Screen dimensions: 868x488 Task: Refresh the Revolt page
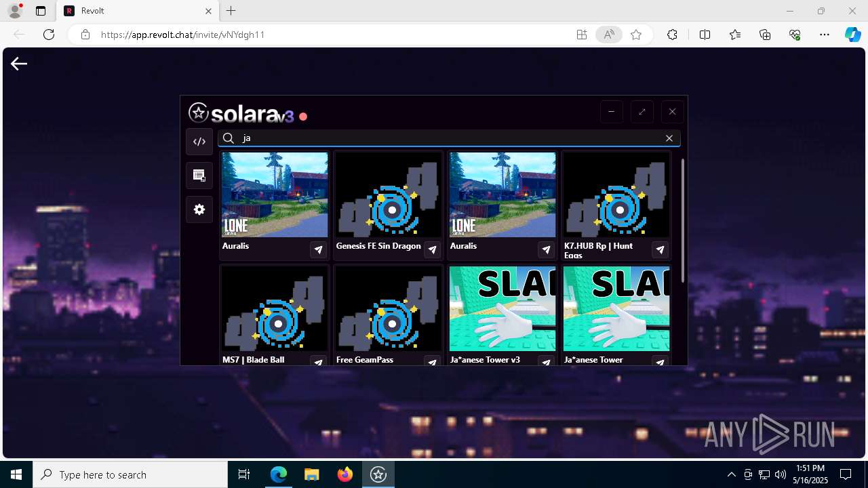tap(49, 35)
